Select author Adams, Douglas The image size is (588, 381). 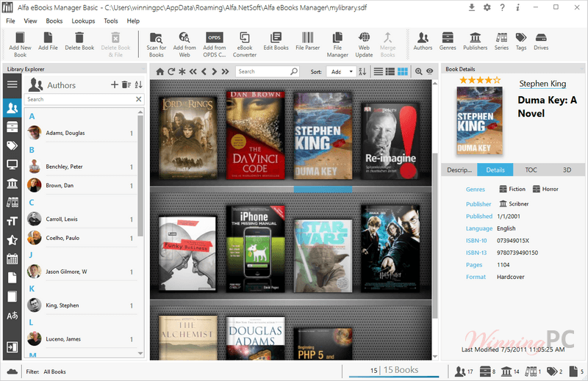(82, 133)
